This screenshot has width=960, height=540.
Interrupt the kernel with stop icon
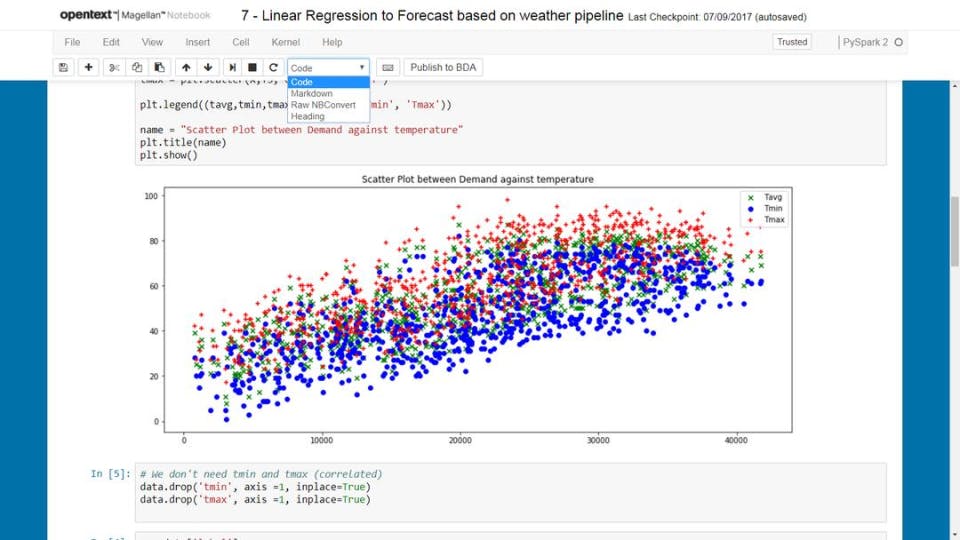click(x=252, y=67)
